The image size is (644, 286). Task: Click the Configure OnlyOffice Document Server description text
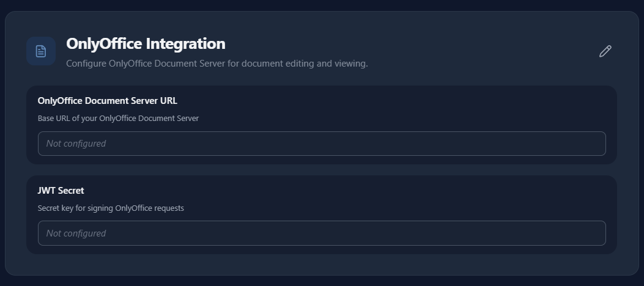217,64
